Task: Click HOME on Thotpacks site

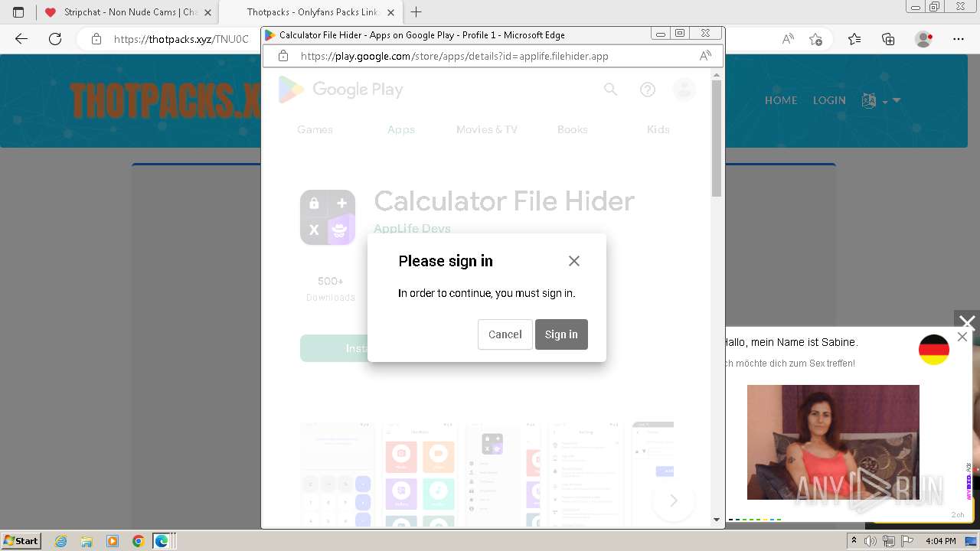Action: point(781,100)
